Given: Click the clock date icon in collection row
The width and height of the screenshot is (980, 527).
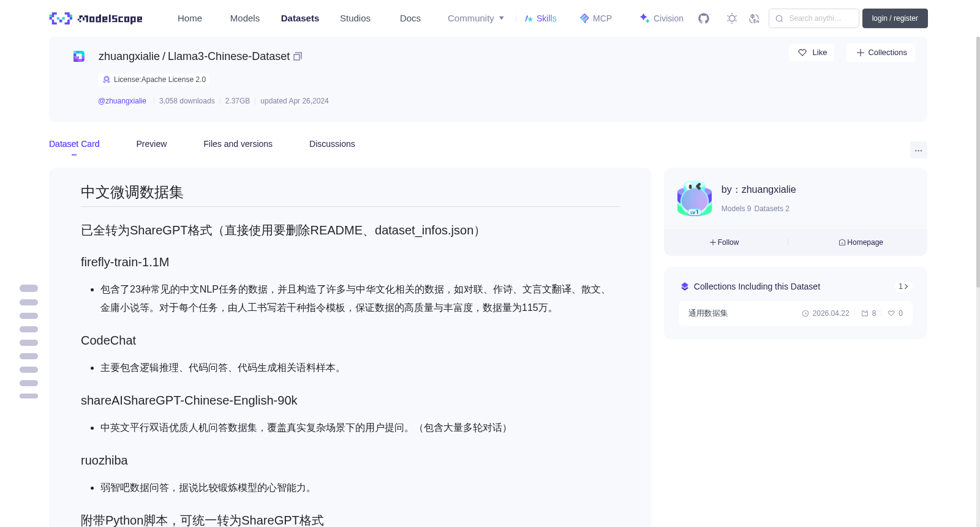Looking at the screenshot, I should 805,313.
